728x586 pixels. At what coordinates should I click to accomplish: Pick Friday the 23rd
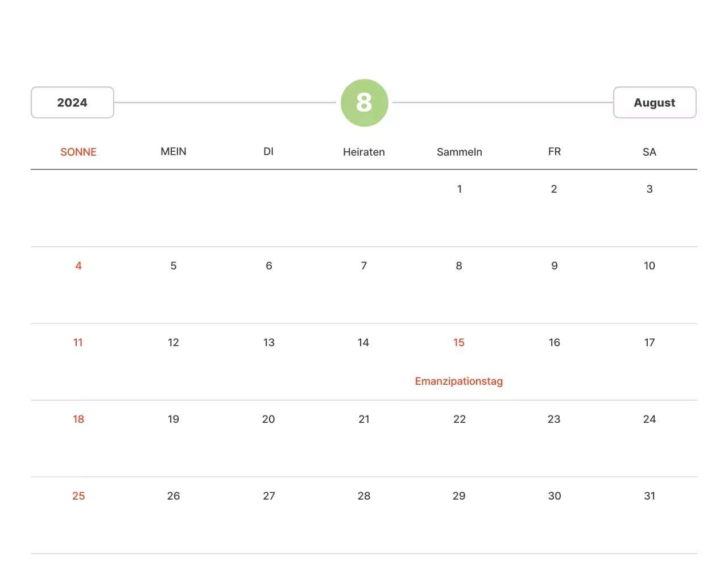pyautogui.click(x=554, y=419)
